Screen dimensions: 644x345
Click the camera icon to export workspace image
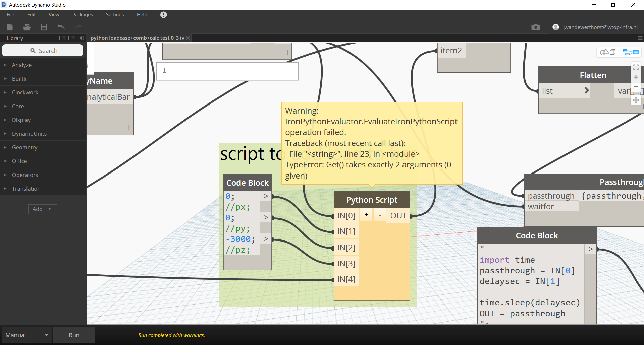536,27
